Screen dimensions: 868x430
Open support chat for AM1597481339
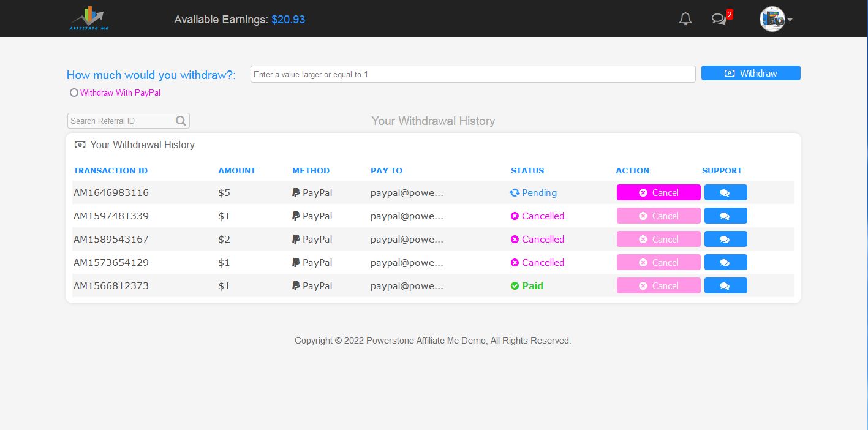click(x=725, y=216)
